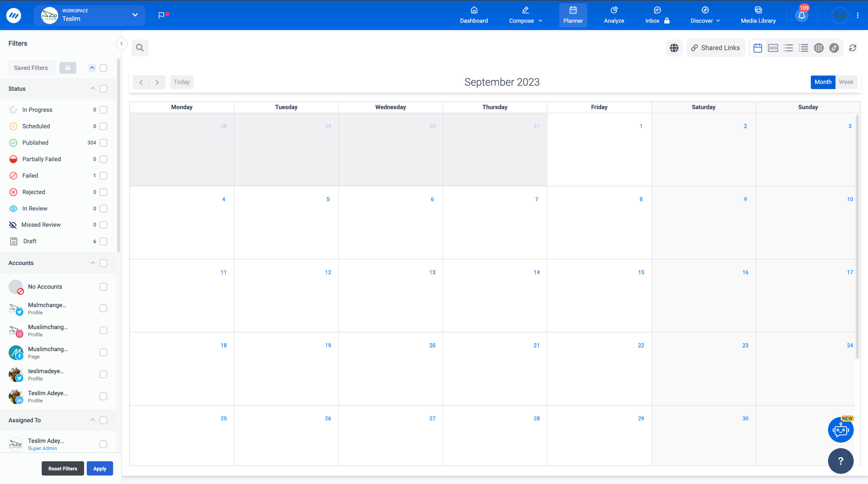Open the Instagram grid view
The height and width of the screenshot is (484, 868).
tap(819, 48)
